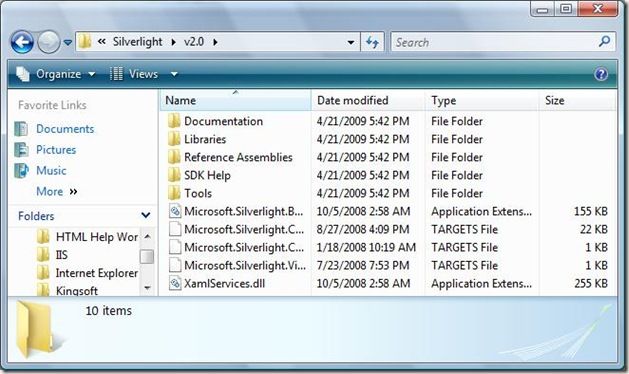
Task: Click the folder icon in address bar
Action: click(x=85, y=41)
